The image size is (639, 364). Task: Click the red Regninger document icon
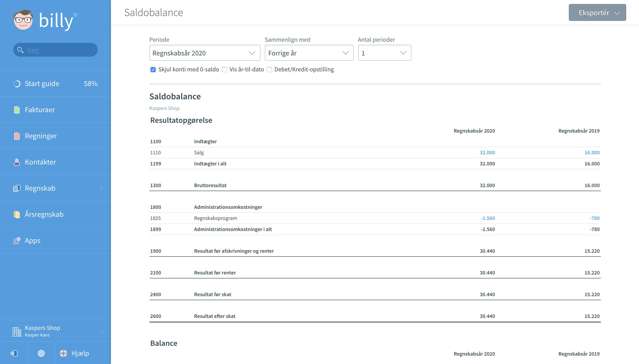[17, 136]
